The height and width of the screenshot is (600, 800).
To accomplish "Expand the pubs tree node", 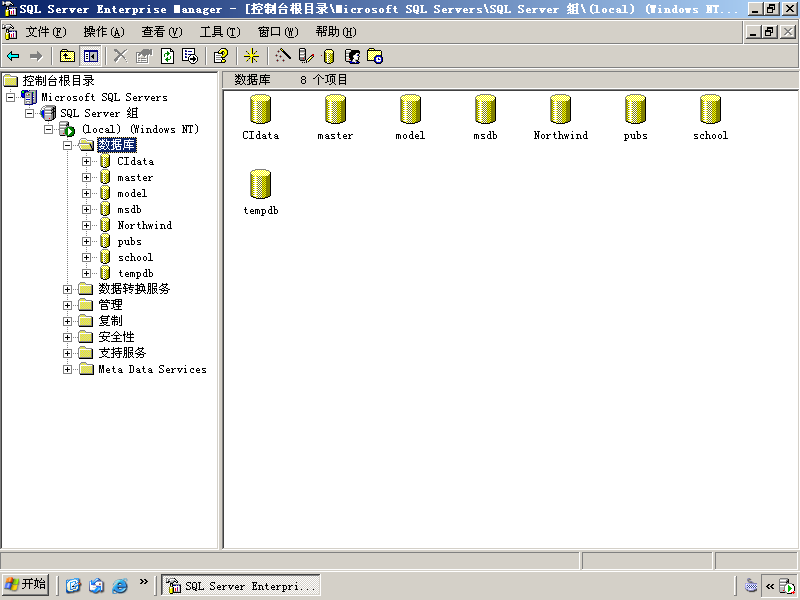I will (x=86, y=241).
